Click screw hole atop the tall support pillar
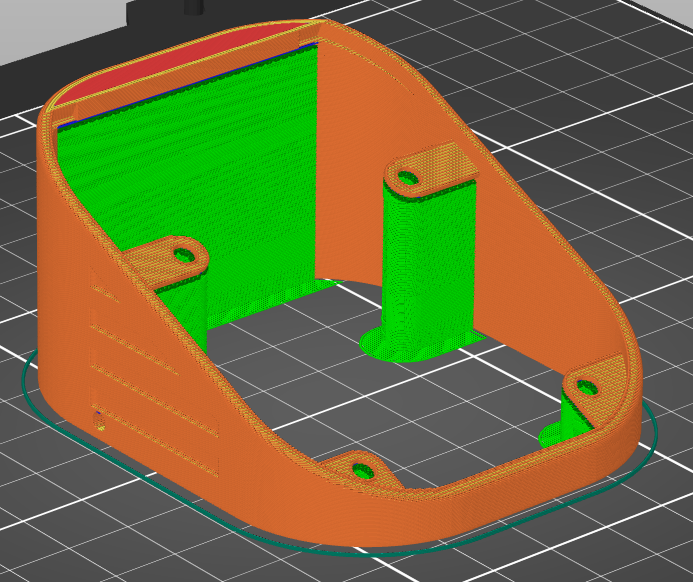This screenshot has height=582, width=693. coord(408,178)
